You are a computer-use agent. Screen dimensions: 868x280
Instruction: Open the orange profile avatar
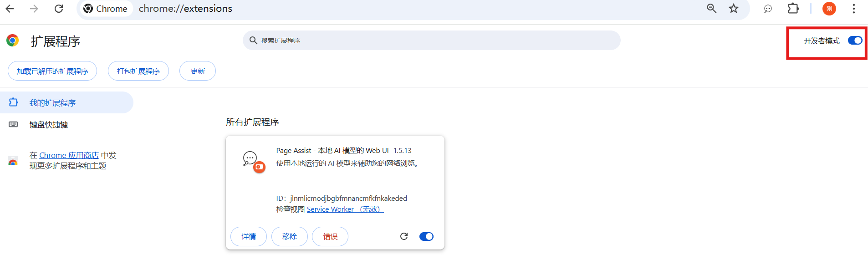click(829, 9)
